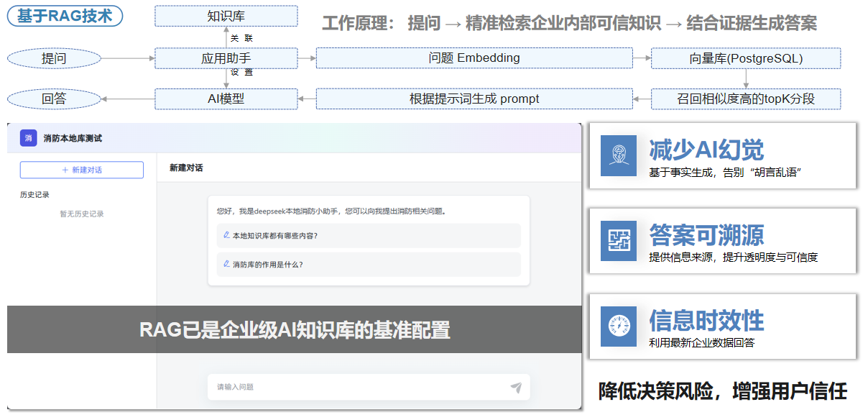Screen dimensions: 868x420
Task: Click the 减少AI幻觉 brain icon
Action: point(619,156)
